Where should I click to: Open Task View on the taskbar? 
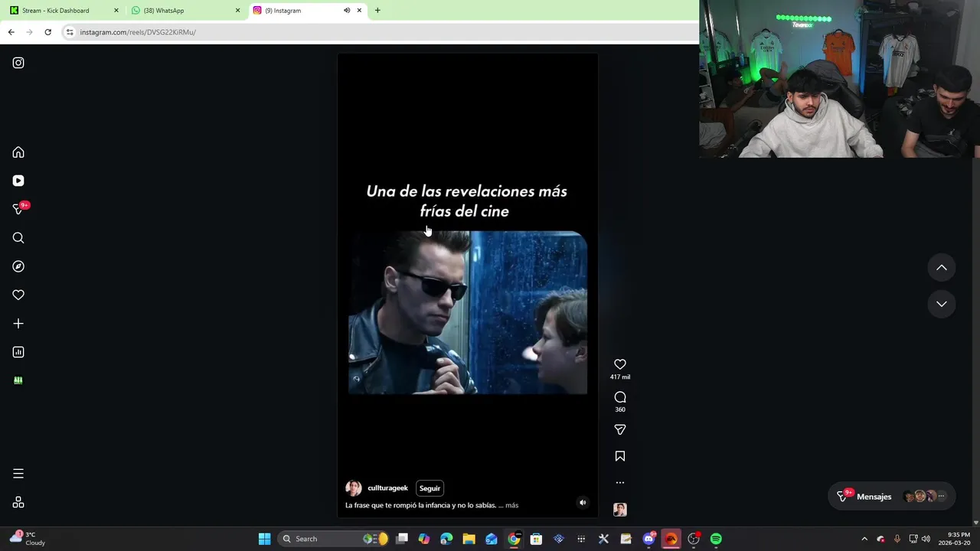tap(402, 539)
